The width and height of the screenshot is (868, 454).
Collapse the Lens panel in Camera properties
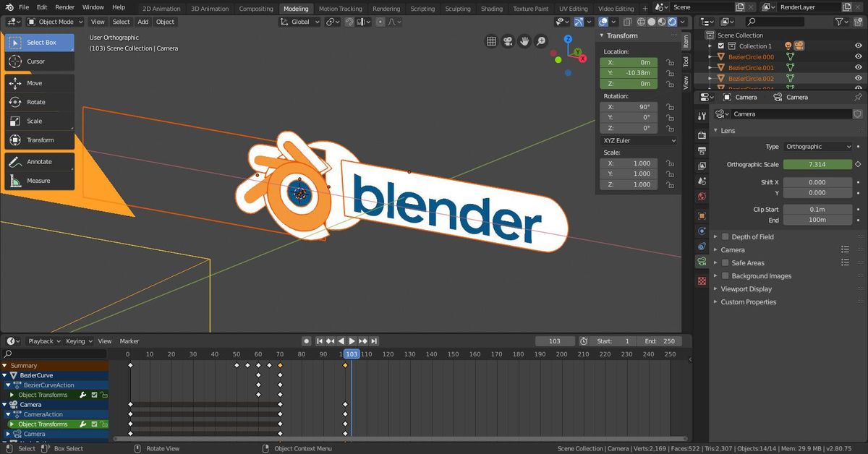coord(716,130)
